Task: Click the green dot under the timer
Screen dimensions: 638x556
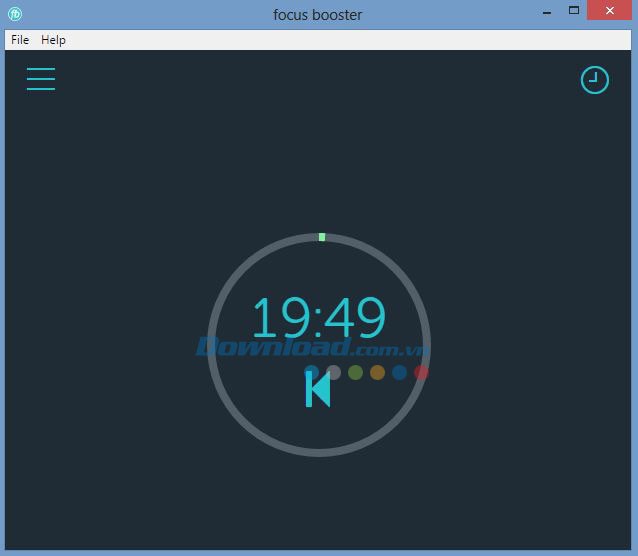Action: coord(355,372)
